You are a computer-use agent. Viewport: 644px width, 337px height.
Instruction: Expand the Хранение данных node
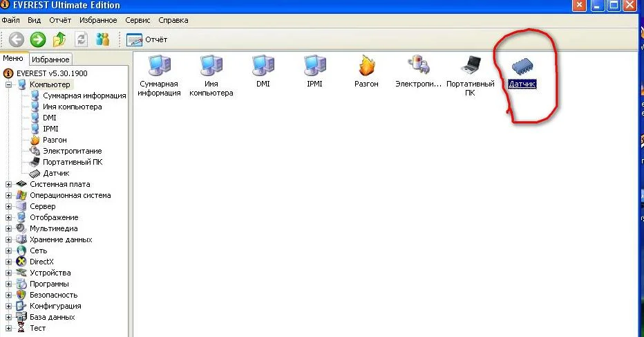[x=8, y=240]
